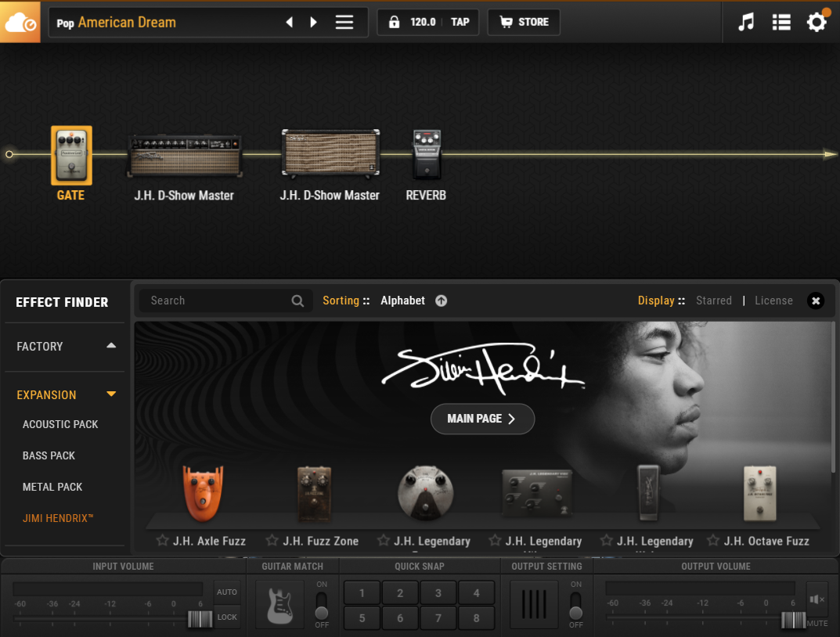
Task: Pick the J.H. Octave Fuzz pedal
Action: (759, 493)
